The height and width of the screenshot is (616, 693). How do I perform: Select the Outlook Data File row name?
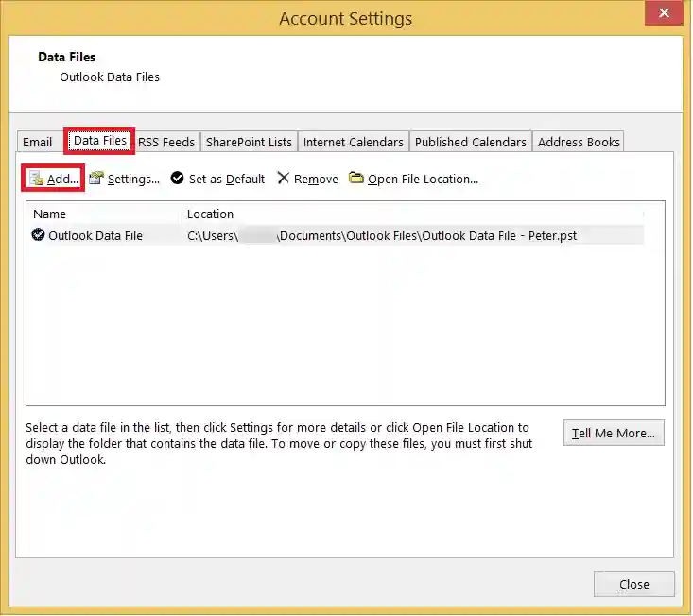coord(95,235)
